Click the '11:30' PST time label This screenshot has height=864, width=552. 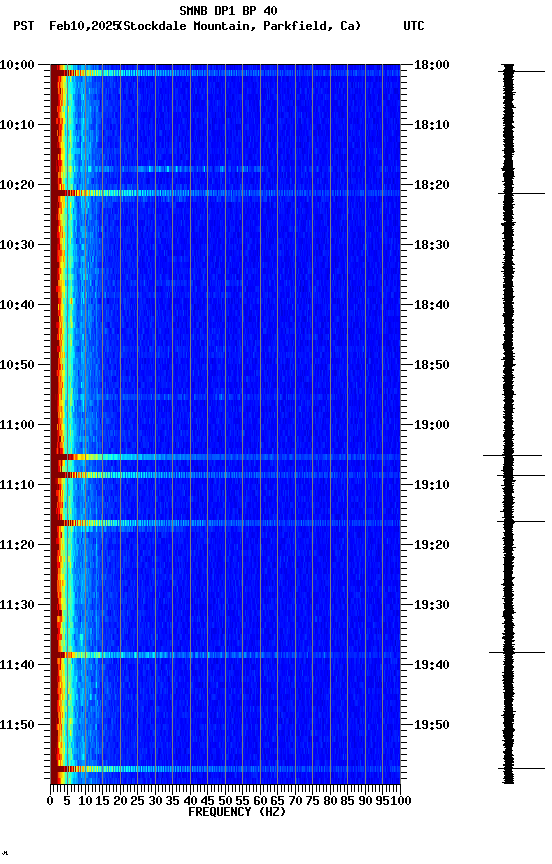point(17,606)
